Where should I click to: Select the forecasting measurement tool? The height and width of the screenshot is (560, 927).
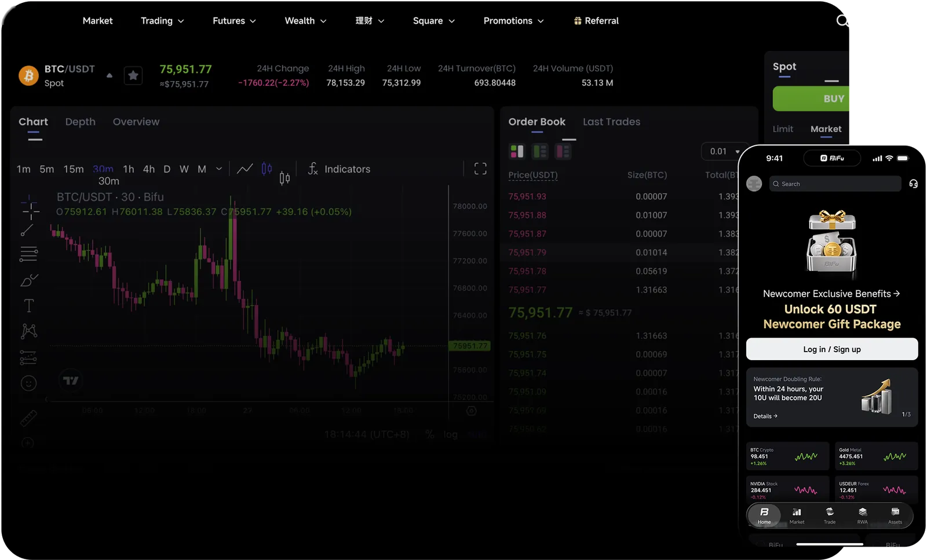click(28, 357)
